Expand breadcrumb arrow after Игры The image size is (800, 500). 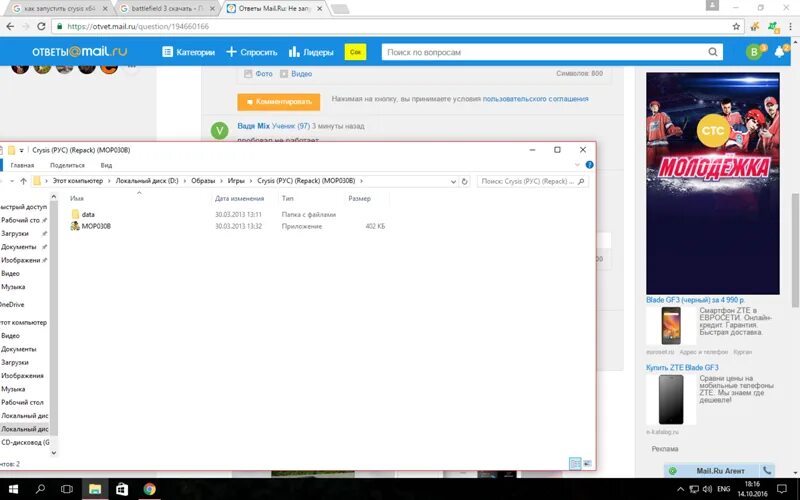click(251, 181)
